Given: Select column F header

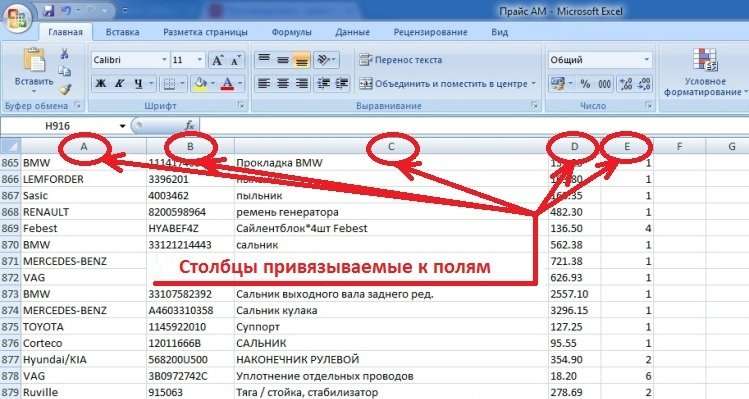Looking at the screenshot, I should 679,147.
